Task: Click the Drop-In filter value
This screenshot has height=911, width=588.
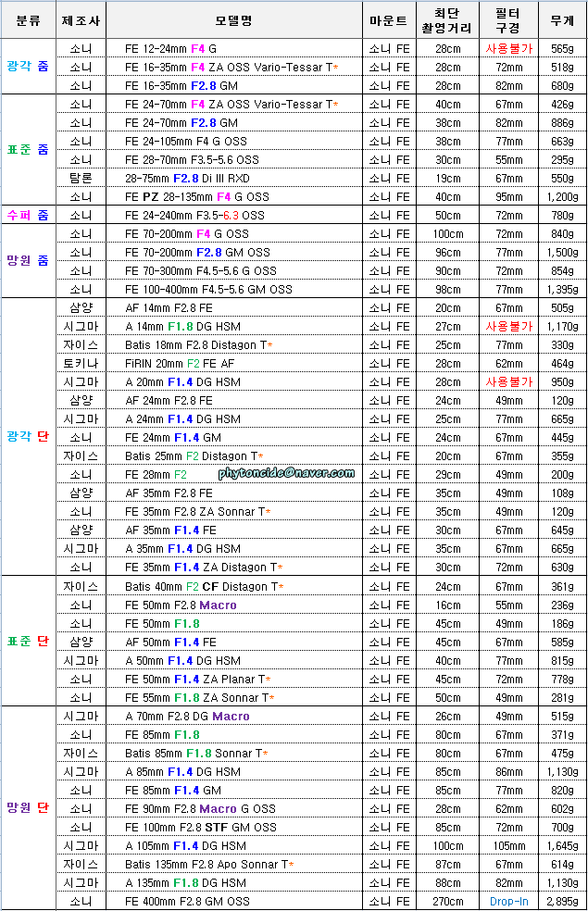Action: (x=509, y=903)
